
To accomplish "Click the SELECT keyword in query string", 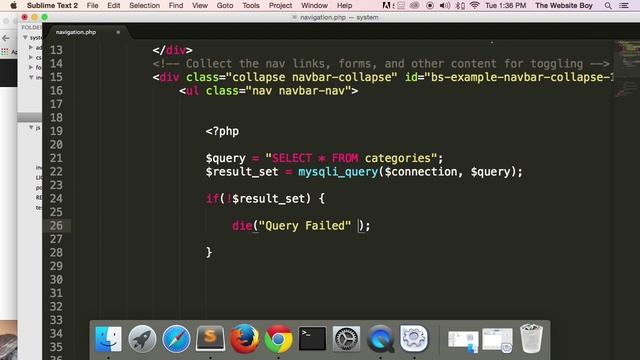I will pos(292,158).
